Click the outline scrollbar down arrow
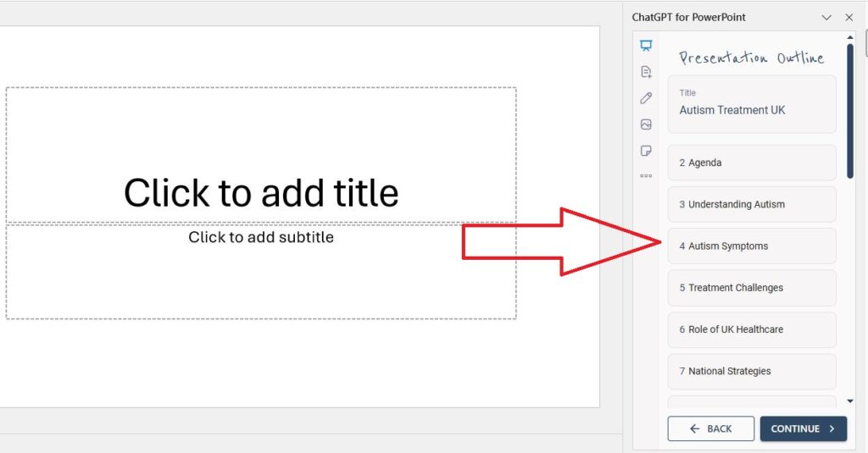Screen dimensions: 868x453 tap(850, 401)
